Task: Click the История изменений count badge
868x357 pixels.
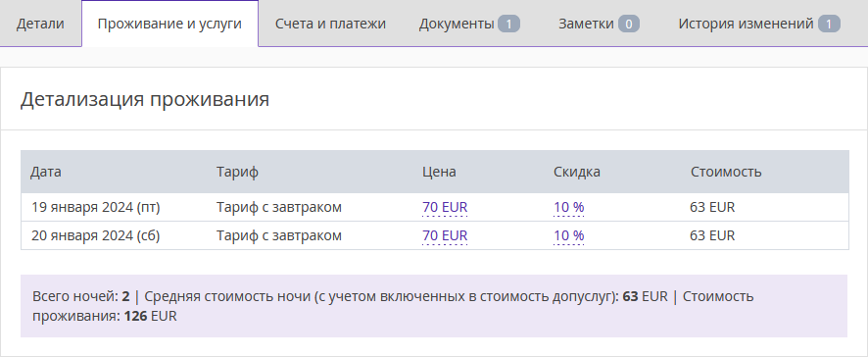Action: (829, 25)
